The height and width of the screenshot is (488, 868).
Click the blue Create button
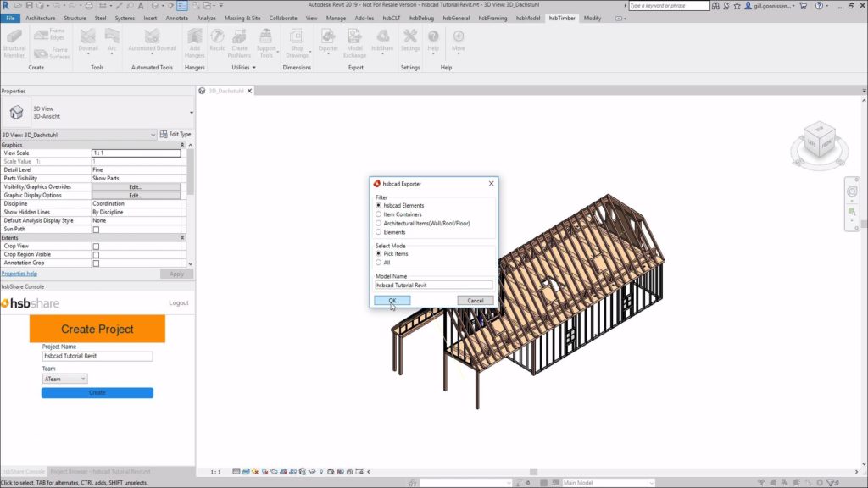click(97, 393)
